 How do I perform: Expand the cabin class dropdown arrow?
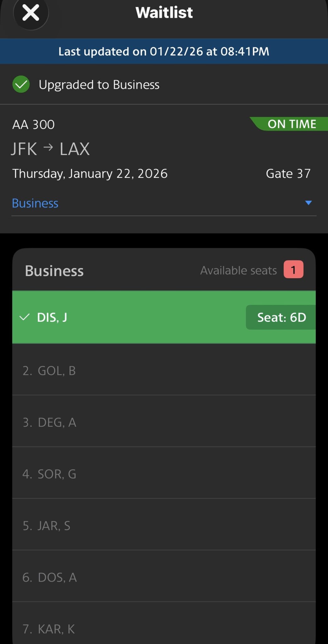coord(308,203)
